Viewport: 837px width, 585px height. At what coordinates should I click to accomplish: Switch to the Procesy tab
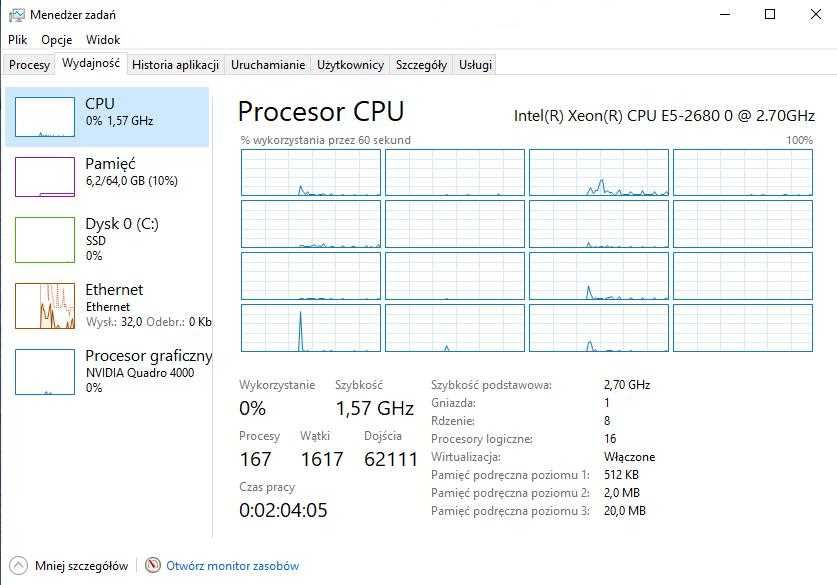tap(29, 65)
